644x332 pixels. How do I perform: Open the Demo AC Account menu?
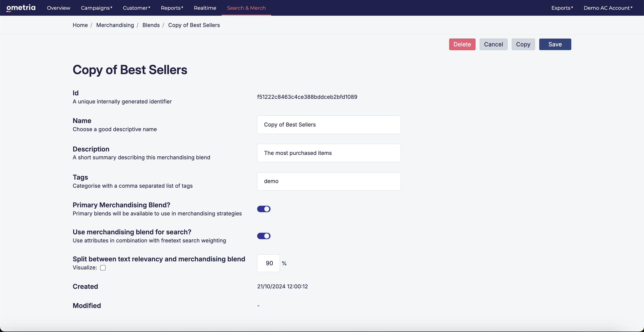click(608, 8)
